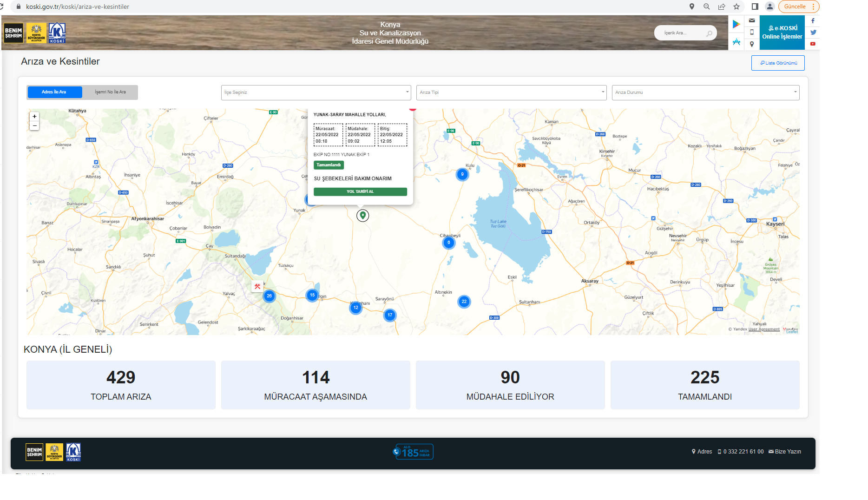Image resolution: width=868 pixels, height=500 pixels.
Task: Click the envelope mail icon in header
Action: (x=752, y=20)
